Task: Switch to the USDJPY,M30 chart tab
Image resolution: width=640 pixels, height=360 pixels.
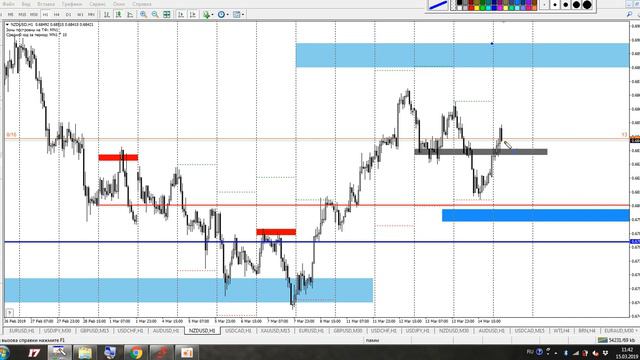Action: tap(57, 331)
